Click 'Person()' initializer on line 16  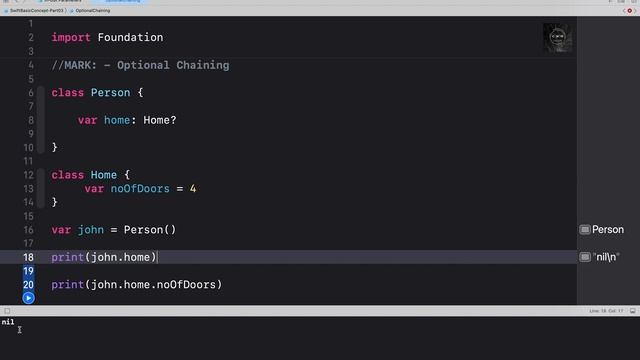150,230
